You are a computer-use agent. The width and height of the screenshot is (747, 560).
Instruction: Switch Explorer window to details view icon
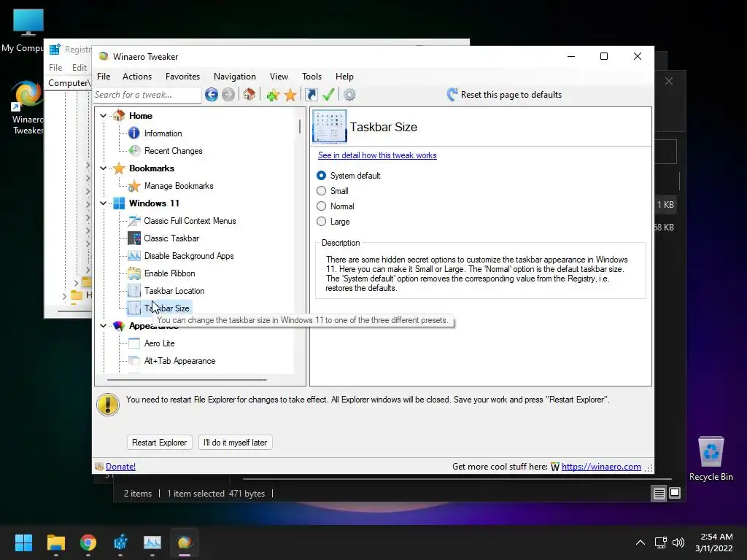(659, 494)
